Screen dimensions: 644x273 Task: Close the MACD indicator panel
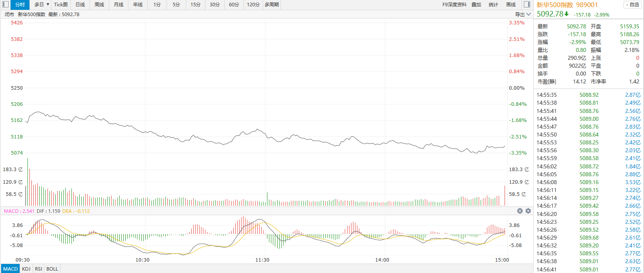520,211
